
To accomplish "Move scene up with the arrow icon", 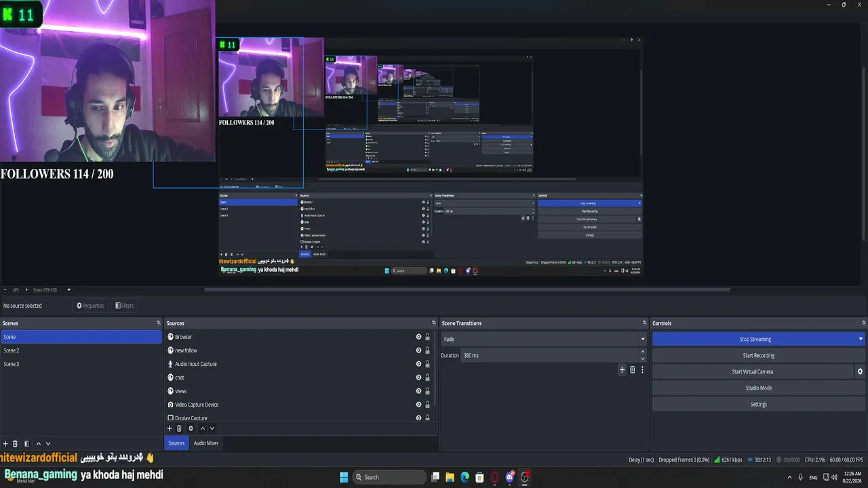I will click(38, 444).
